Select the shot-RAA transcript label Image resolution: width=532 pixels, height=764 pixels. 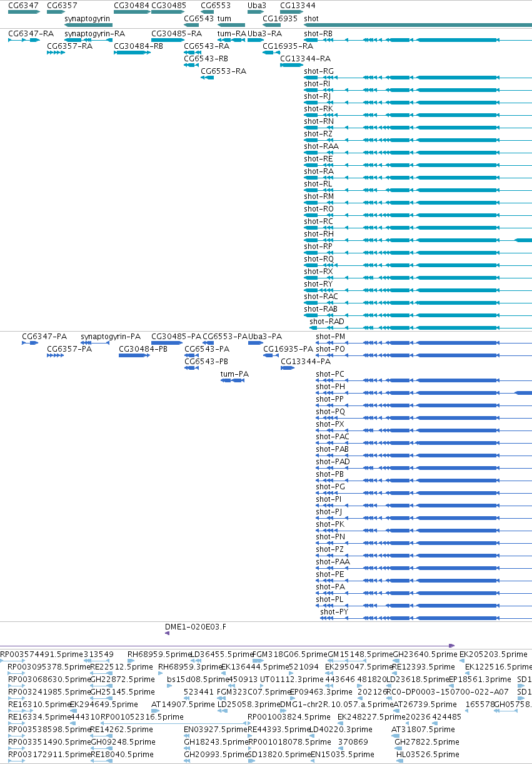321,146
